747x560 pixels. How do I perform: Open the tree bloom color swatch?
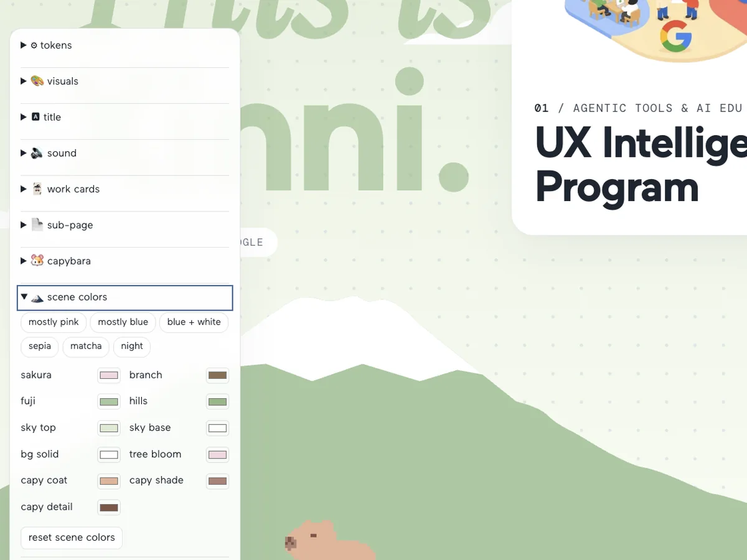(x=218, y=455)
